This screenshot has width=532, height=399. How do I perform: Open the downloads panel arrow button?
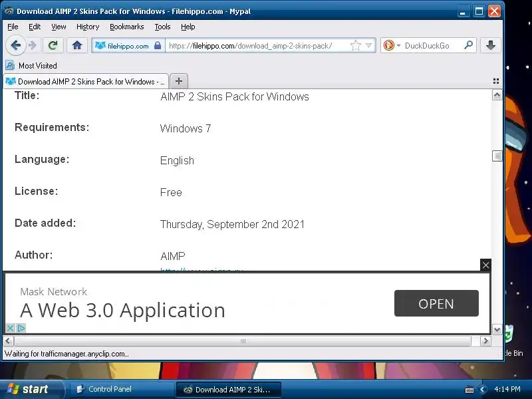tap(491, 45)
